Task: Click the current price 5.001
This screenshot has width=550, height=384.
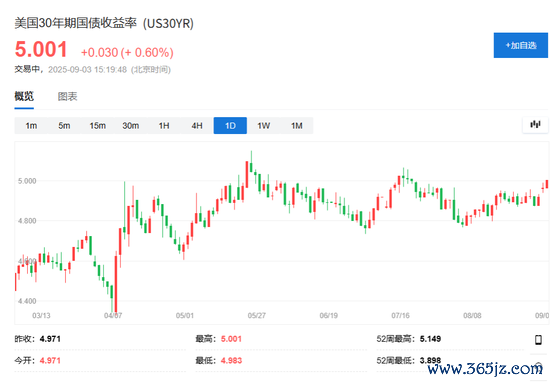Action: (x=41, y=49)
